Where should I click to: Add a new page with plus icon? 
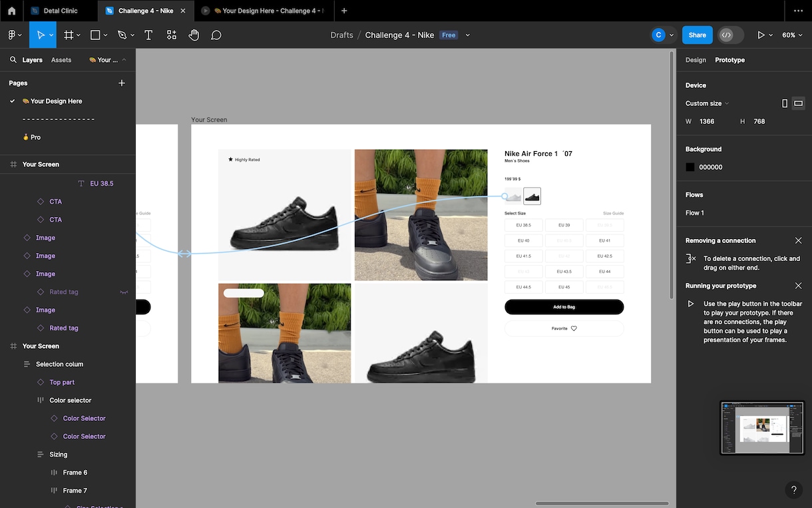coord(121,83)
